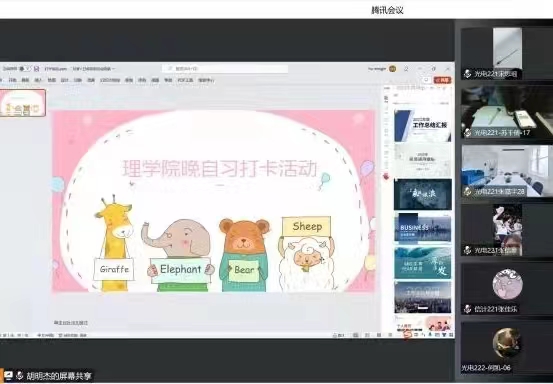This screenshot has width=553, height=384.
Task: Click the help icon next to avatar
Action: (406, 69)
